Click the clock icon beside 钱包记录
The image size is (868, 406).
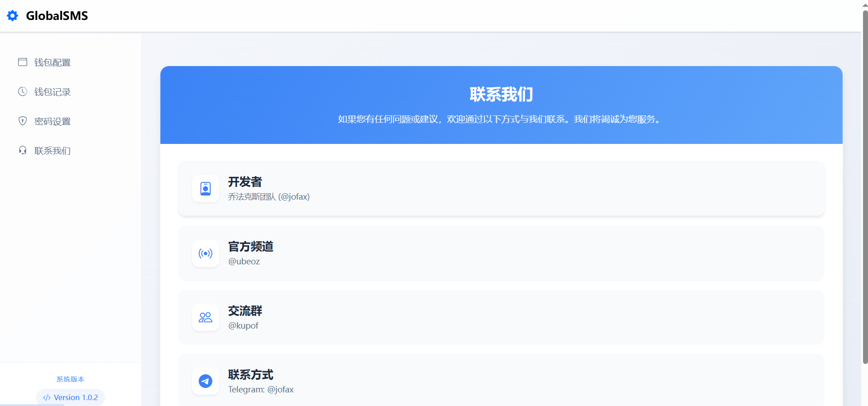click(x=23, y=91)
